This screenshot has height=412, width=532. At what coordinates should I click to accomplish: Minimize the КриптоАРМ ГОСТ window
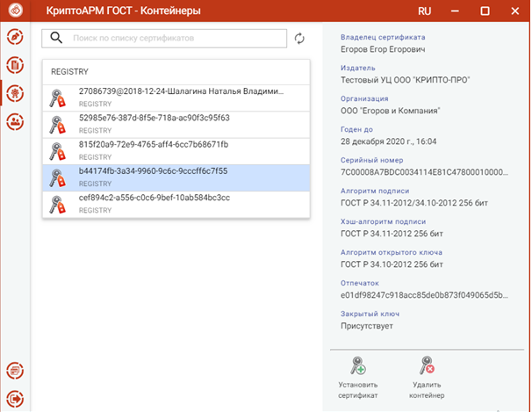click(455, 11)
